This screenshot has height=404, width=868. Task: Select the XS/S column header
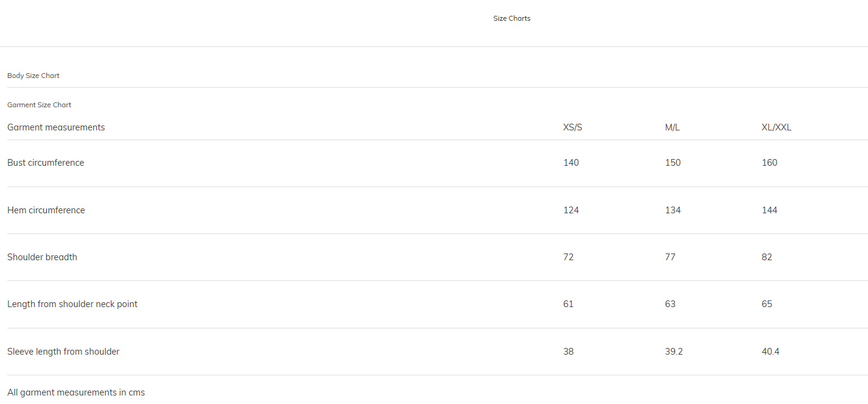point(572,127)
